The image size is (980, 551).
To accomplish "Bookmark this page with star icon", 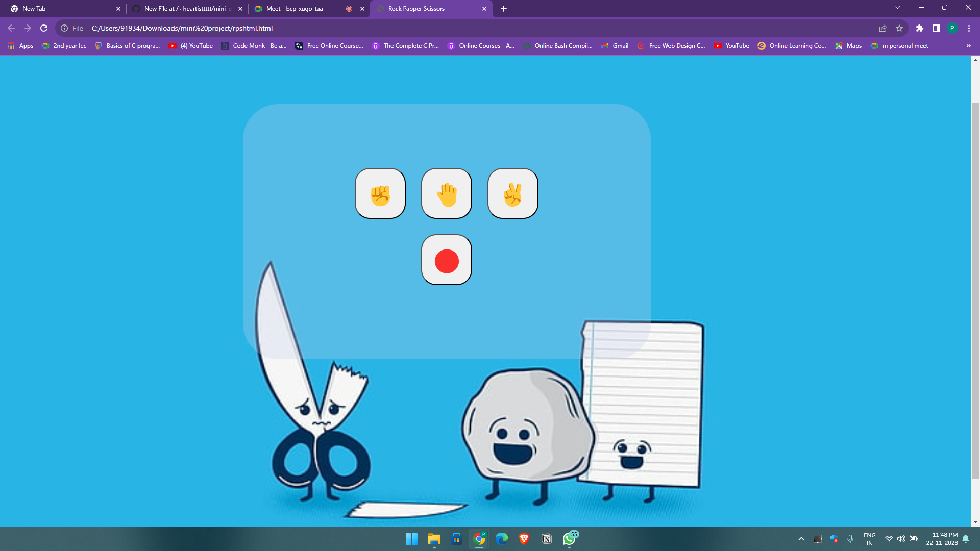I will click(899, 28).
